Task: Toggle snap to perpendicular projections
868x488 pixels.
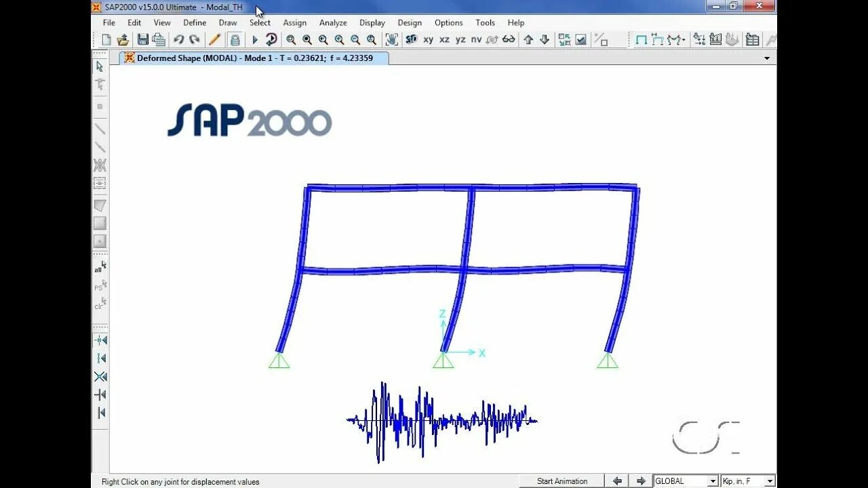Action: 100,394
